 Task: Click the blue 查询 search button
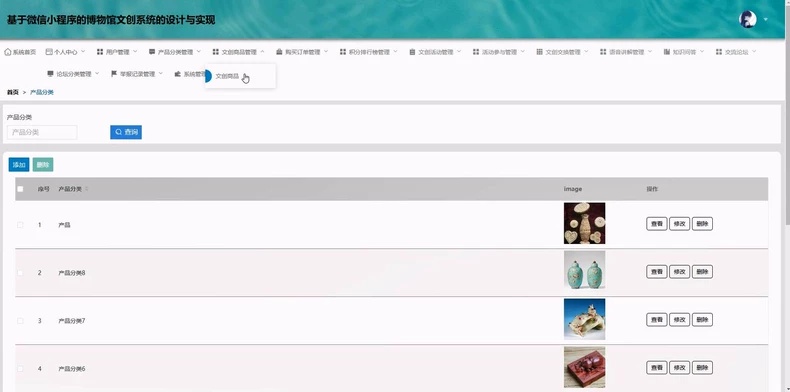(126, 132)
